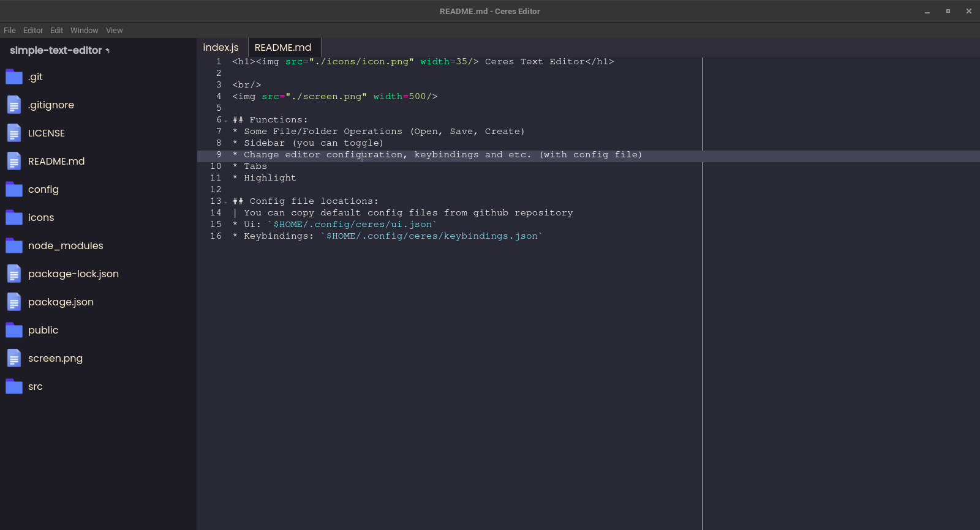Click the screen.png file icon

pyautogui.click(x=14, y=358)
